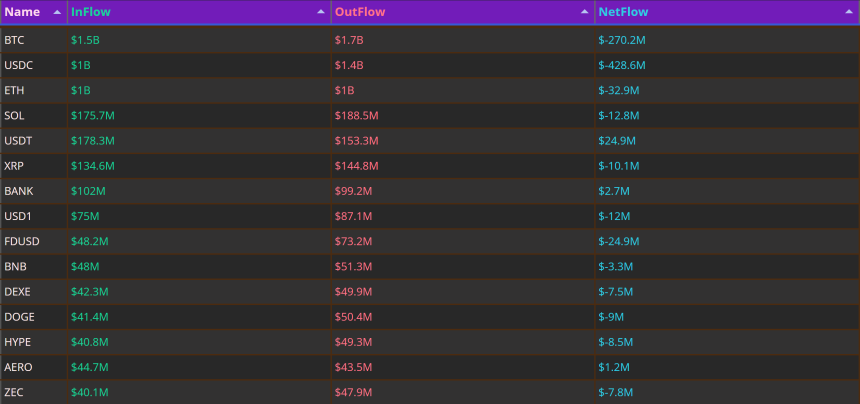Select the InFlow column header
The width and height of the screenshot is (860, 404).
199,12
